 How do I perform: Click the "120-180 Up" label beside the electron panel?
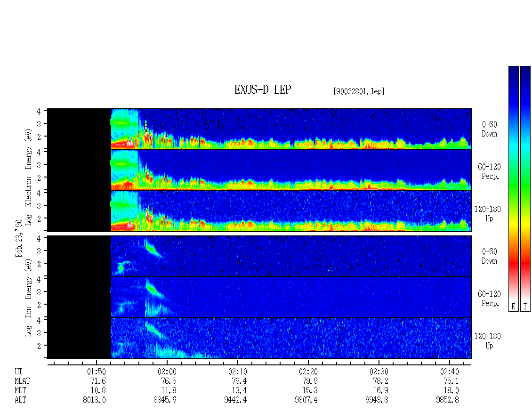(488, 214)
